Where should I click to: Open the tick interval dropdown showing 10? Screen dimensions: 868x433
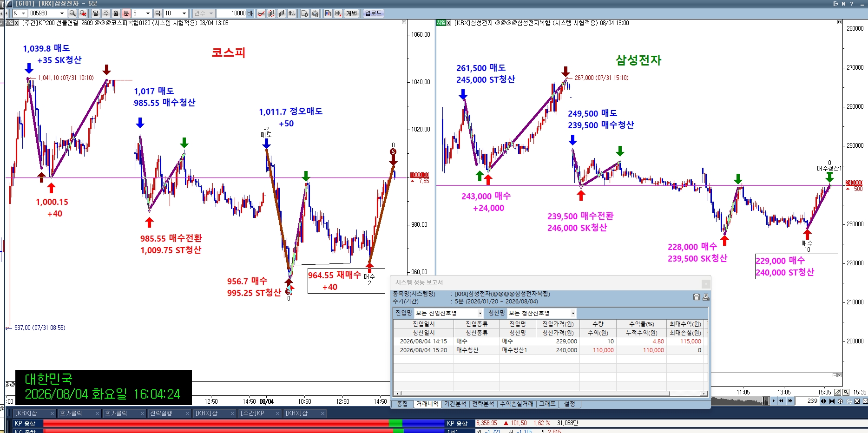184,13
